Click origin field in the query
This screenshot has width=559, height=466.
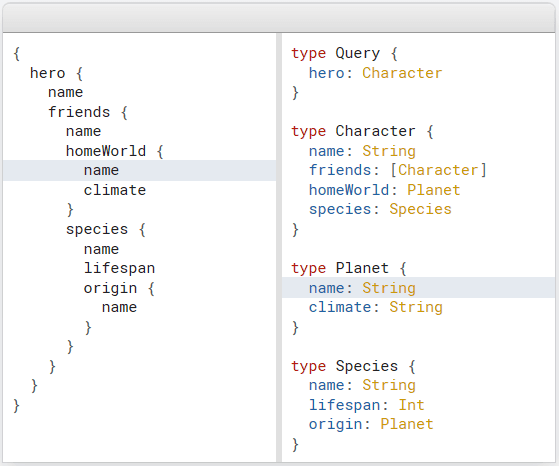110,288
